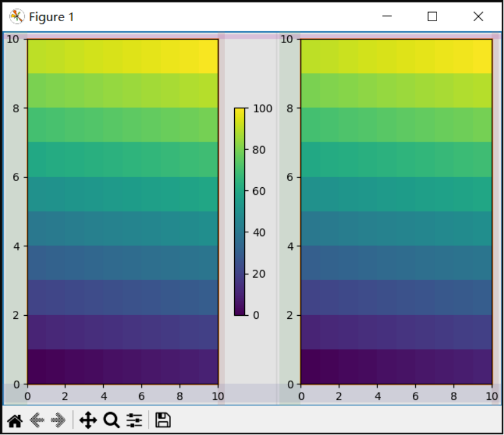Click the colorbar tick label 80

point(259,150)
